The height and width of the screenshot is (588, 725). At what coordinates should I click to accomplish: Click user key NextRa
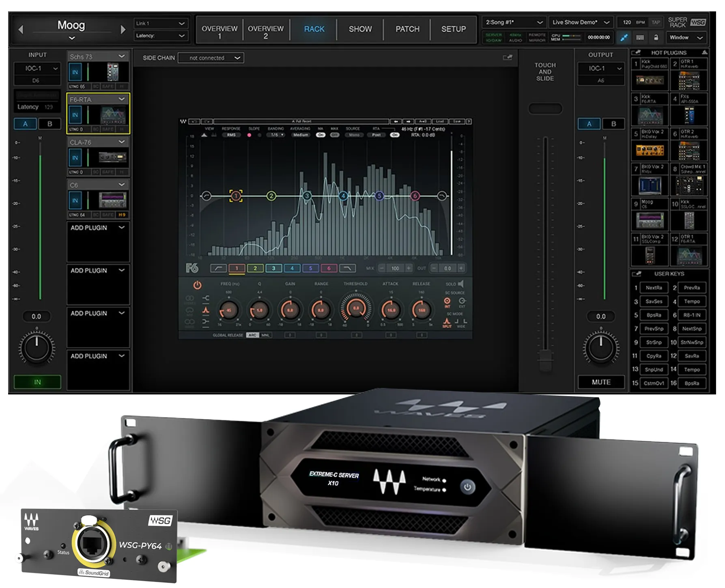654,288
